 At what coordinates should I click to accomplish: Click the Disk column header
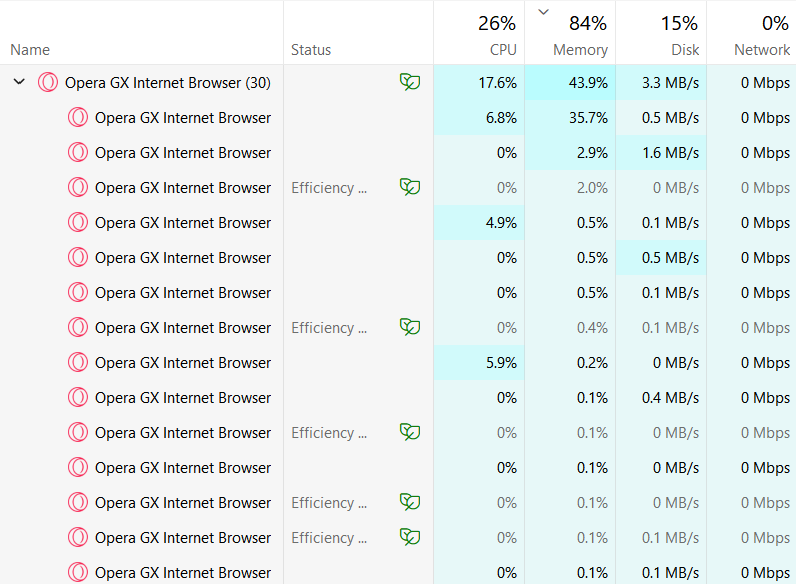[x=685, y=50]
